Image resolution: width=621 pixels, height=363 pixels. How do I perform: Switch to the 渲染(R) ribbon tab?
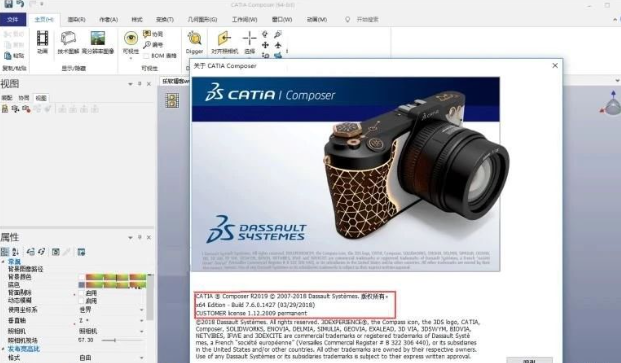point(76,19)
